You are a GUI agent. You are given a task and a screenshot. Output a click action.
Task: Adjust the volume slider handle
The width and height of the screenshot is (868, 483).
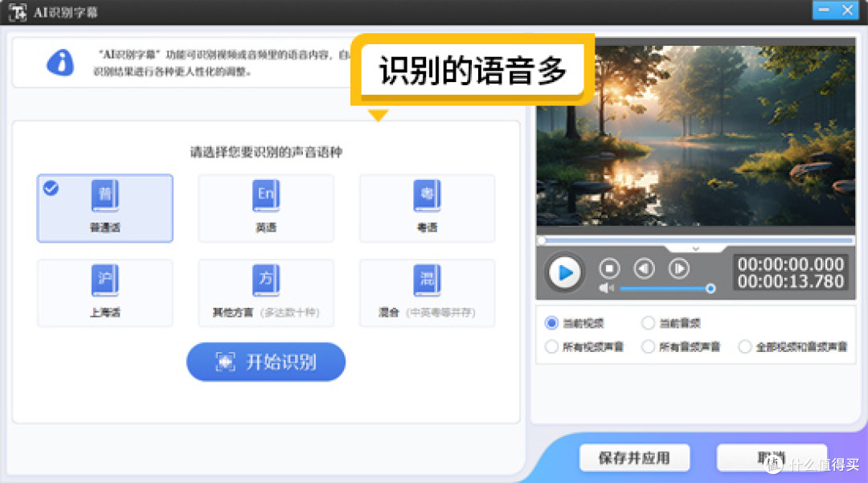coord(710,289)
